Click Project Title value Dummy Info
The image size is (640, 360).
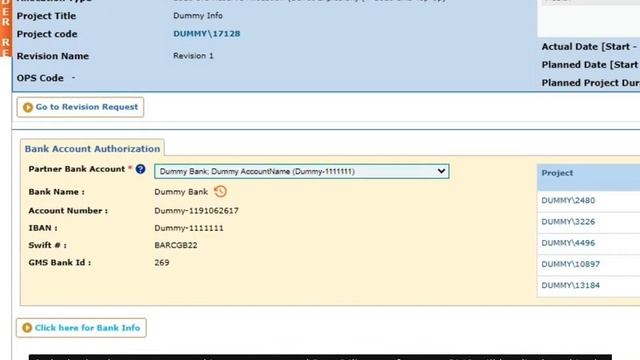click(x=198, y=16)
